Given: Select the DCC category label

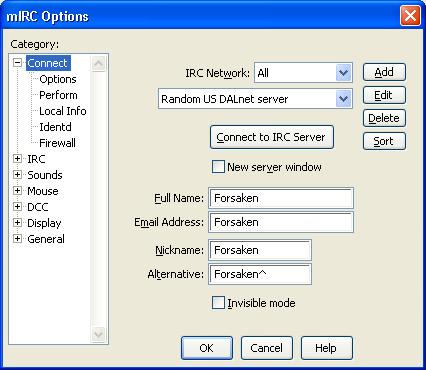Looking at the screenshot, I should click(x=37, y=207).
